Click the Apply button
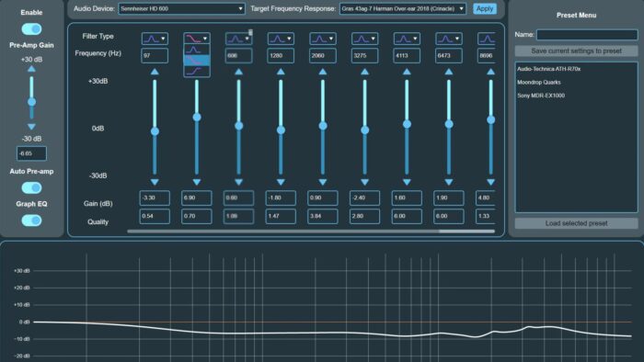The width and height of the screenshot is (644, 362). [485, 8]
